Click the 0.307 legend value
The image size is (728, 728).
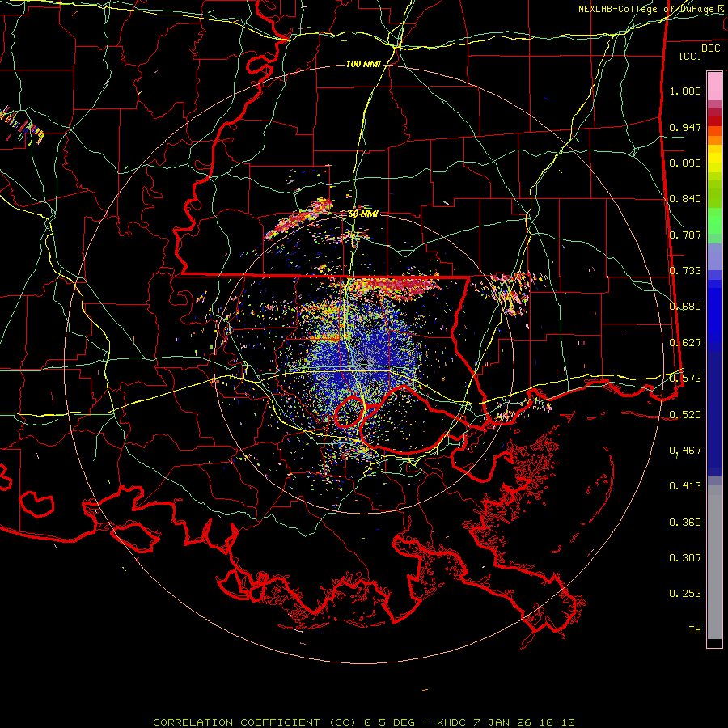(685, 558)
